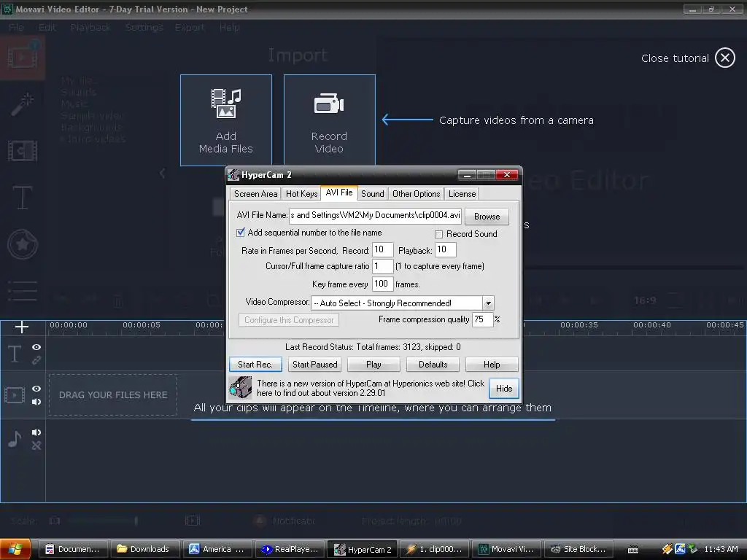
Task: Switch to RealPlayer in the taskbar
Action: 290,549
